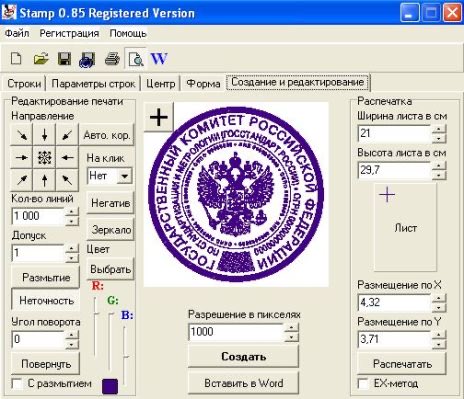Click the Save As floppy icon

tap(87, 59)
